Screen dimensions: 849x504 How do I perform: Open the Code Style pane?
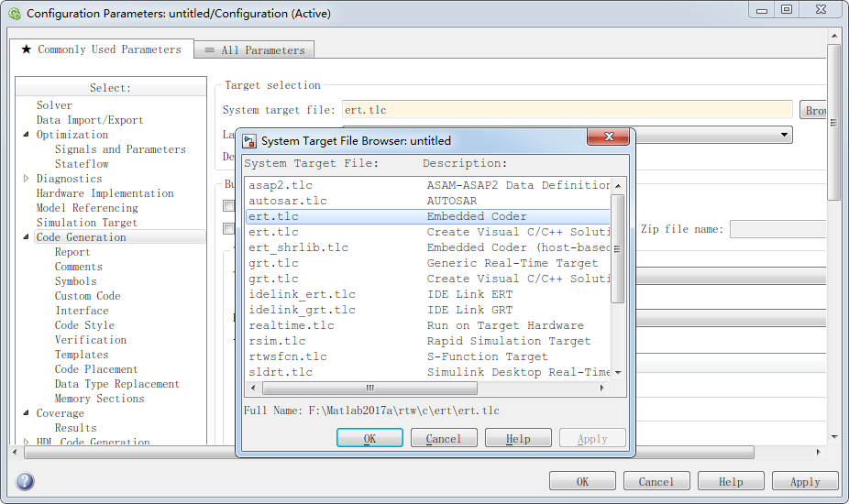[x=84, y=324]
